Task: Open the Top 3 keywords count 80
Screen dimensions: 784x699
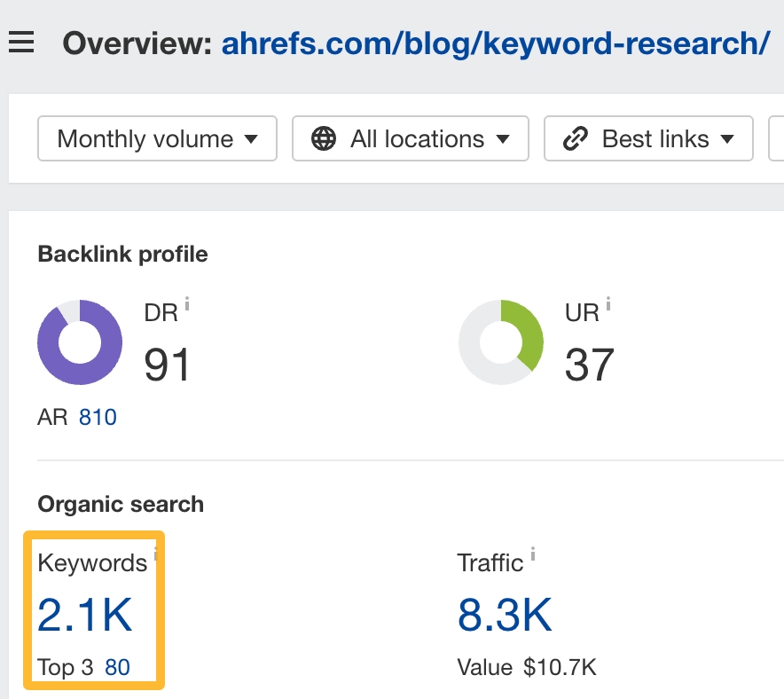Action: click(x=117, y=667)
